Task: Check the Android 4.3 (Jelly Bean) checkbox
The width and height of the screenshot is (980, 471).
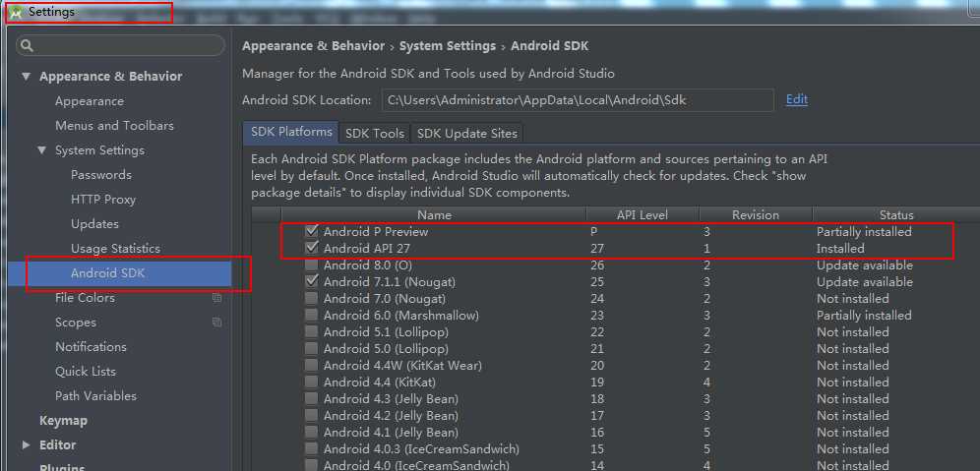Action: pyautogui.click(x=311, y=398)
